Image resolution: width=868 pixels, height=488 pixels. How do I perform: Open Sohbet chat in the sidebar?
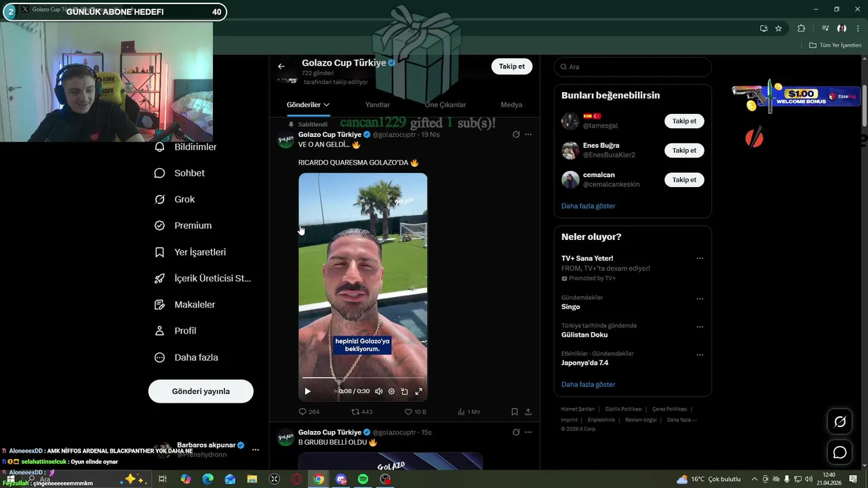pos(180,173)
